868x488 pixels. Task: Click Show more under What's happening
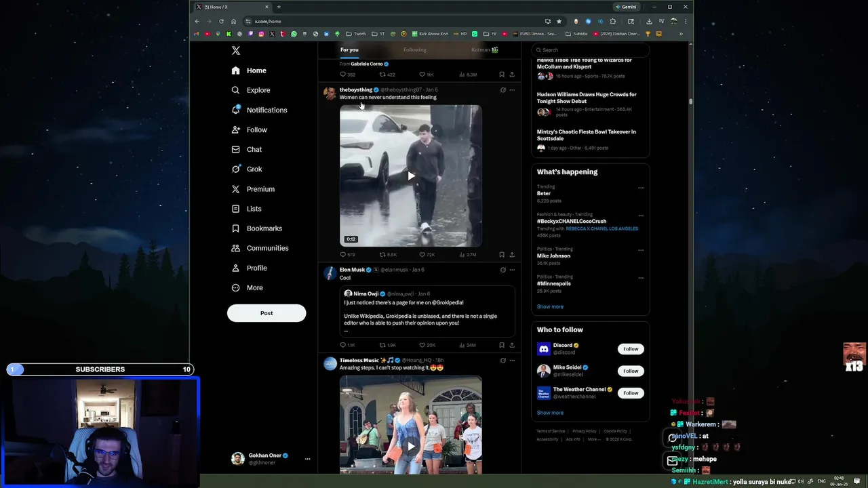coord(550,306)
